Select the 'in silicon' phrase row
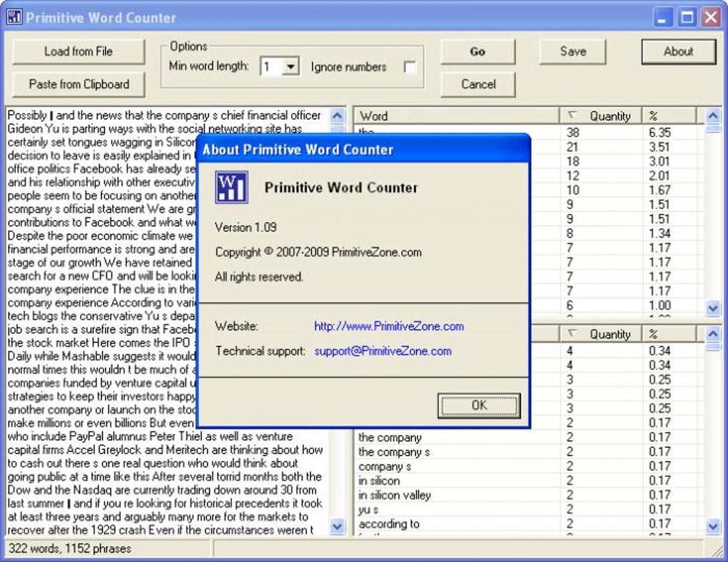This screenshot has width=728, height=562. coord(530,481)
